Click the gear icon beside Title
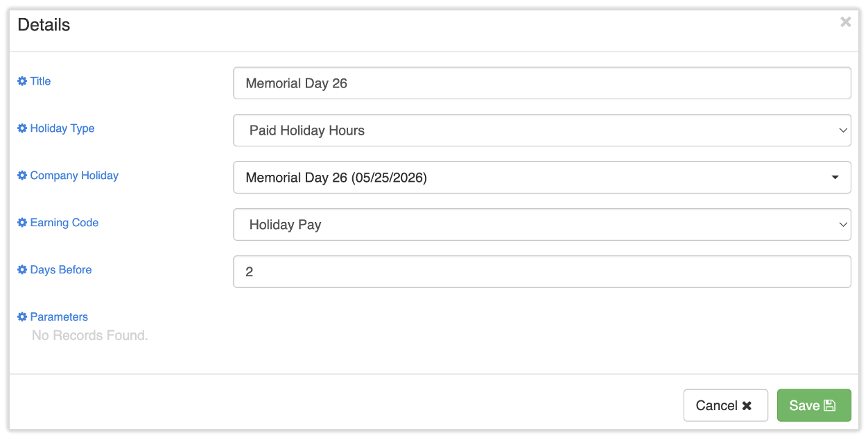868x440 pixels. click(22, 81)
